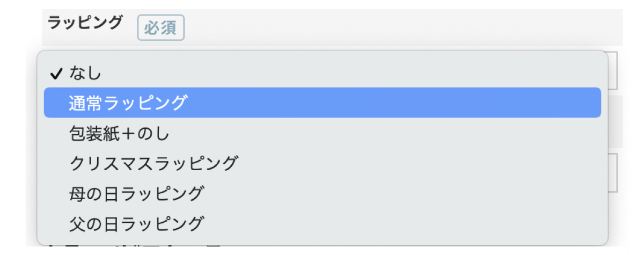This screenshot has width=644, height=255.
Task: Pick クリスマスラッピング in the dropdown
Action: (x=153, y=163)
